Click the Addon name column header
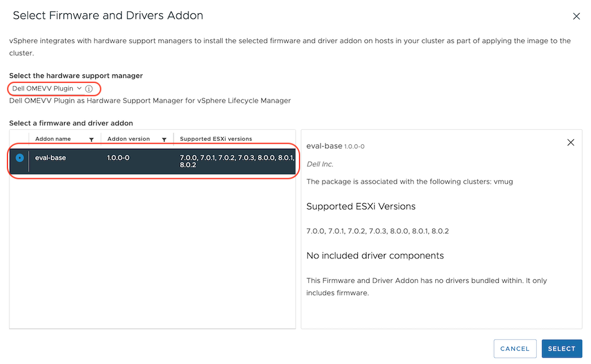Screen dimensions: 591x364 53,139
